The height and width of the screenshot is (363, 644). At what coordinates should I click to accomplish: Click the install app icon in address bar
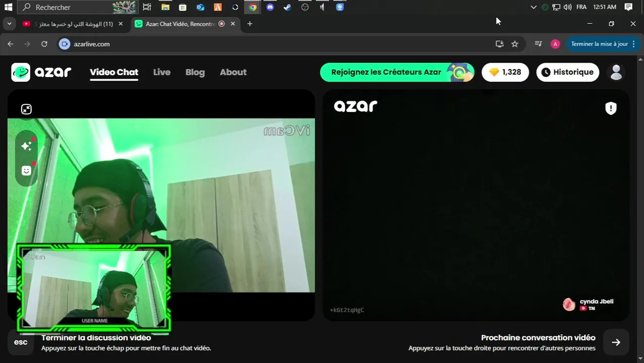(x=499, y=44)
